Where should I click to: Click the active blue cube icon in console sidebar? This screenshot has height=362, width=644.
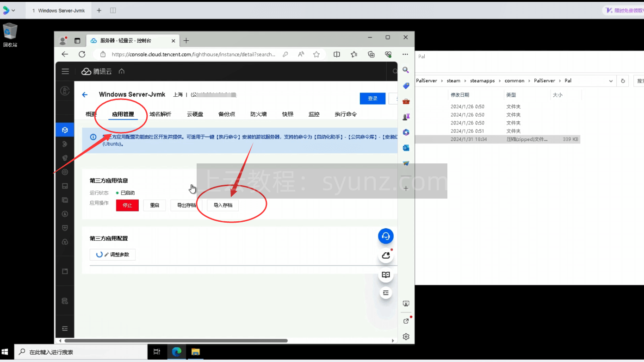[x=65, y=130]
